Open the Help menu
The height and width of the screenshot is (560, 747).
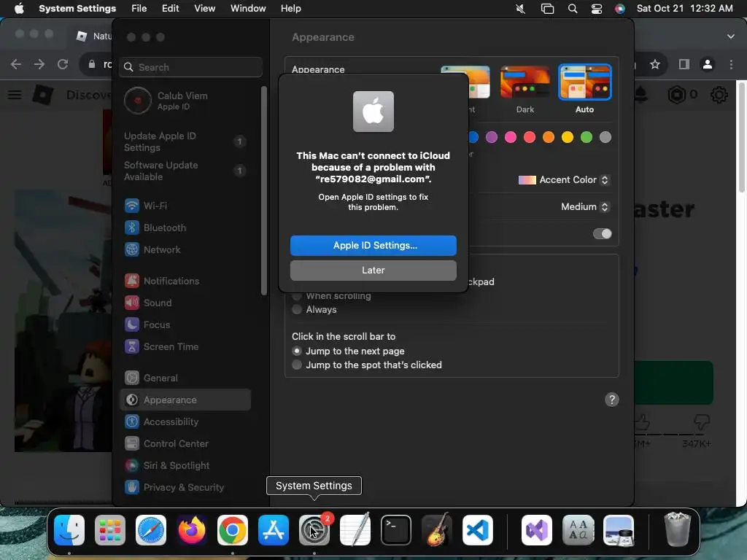click(290, 9)
